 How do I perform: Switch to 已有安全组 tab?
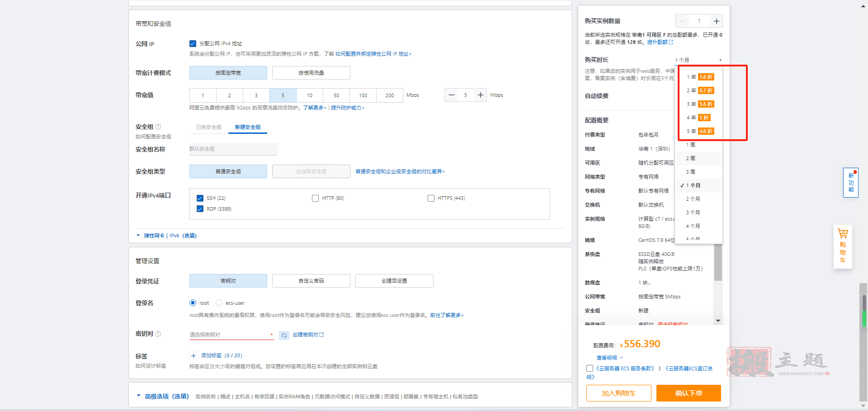(208, 127)
